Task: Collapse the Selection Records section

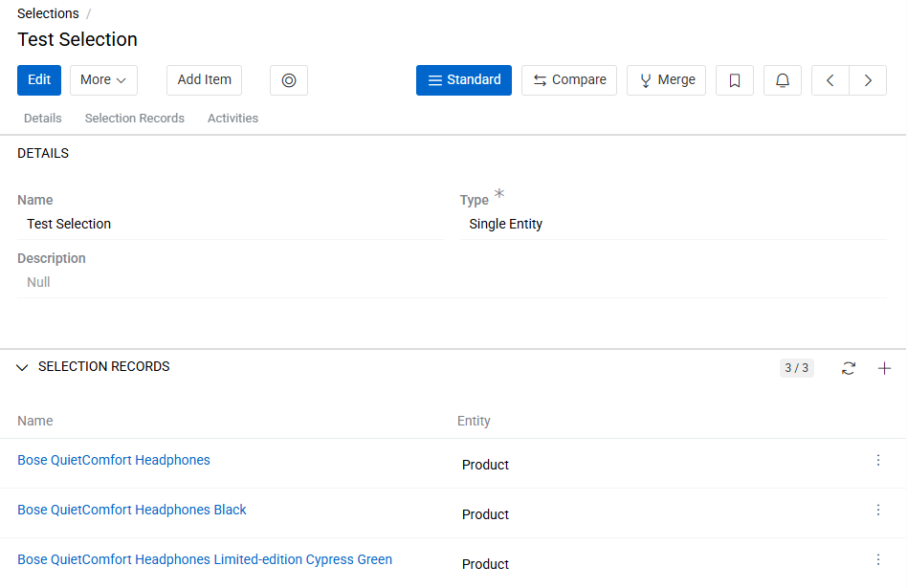Action: (23, 368)
